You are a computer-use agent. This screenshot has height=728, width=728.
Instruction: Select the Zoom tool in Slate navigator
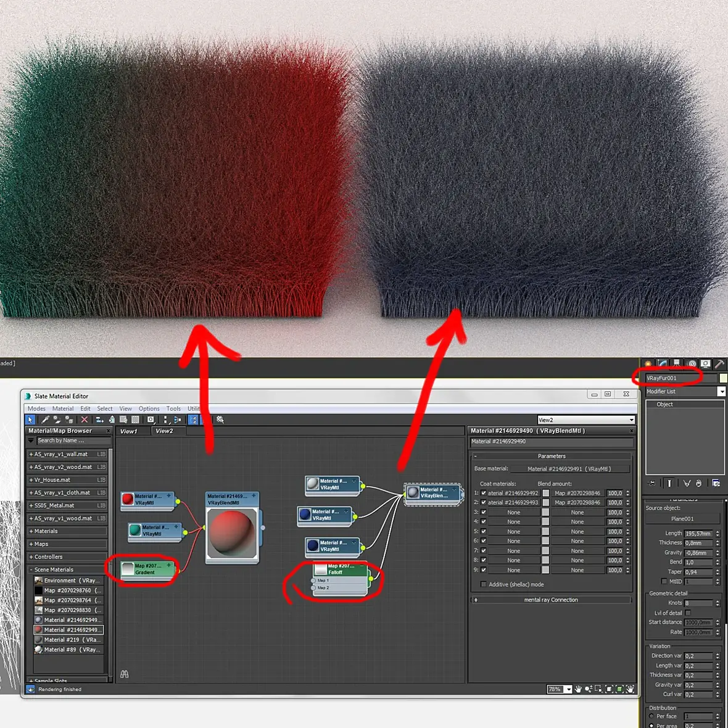coord(588,689)
